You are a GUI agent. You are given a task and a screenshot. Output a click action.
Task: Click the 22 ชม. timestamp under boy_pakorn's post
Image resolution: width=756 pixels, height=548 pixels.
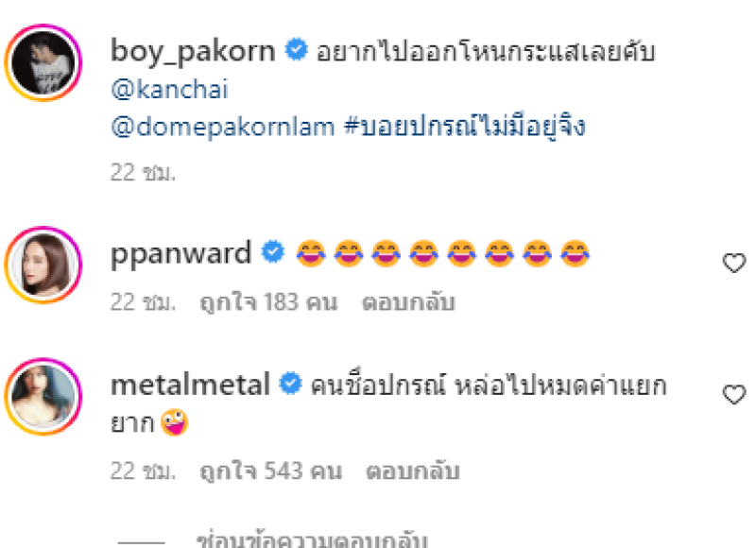coord(144,173)
